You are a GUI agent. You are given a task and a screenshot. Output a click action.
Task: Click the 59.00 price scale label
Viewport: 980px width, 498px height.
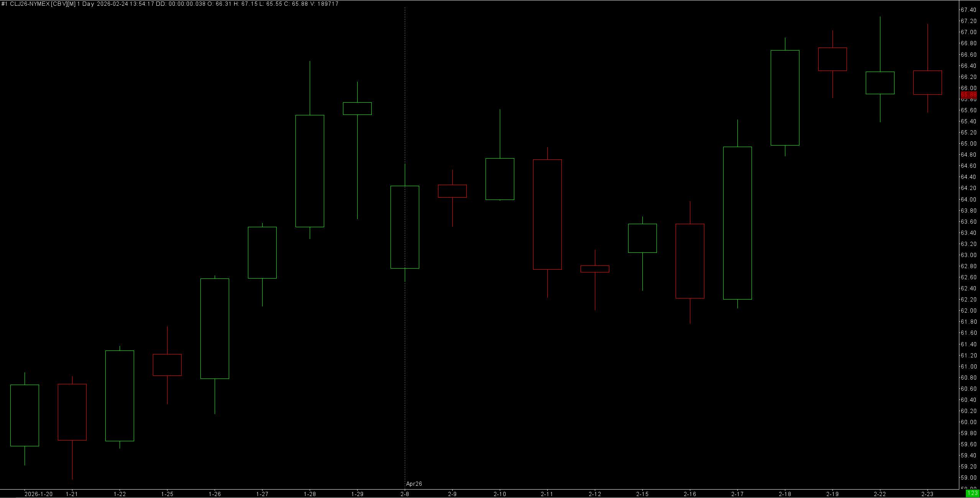point(968,478)
